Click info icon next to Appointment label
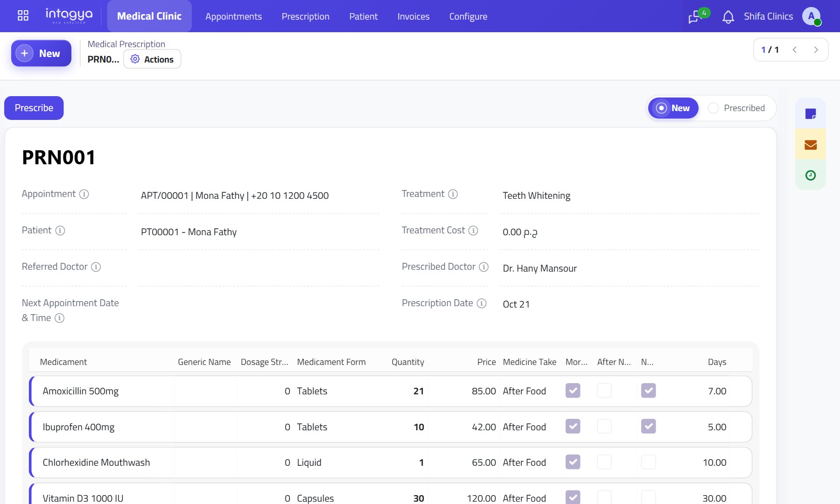This screenshot has height=504, width=840. pyautogui.click(x=84, y=194)
